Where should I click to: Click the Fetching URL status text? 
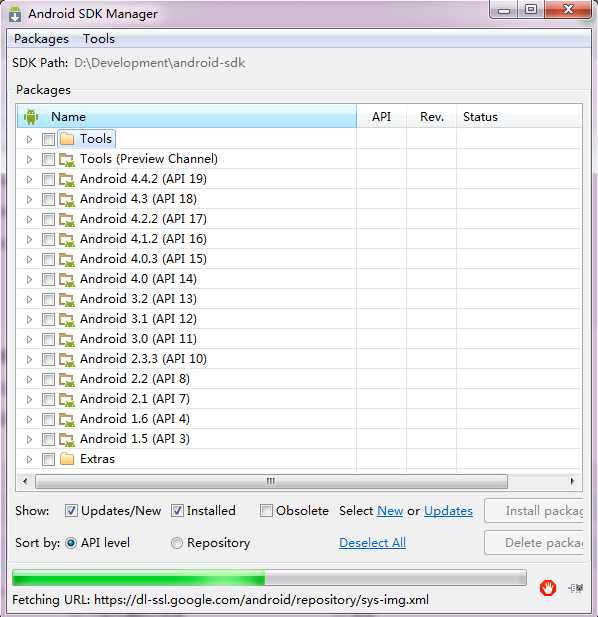pos(220,600)
